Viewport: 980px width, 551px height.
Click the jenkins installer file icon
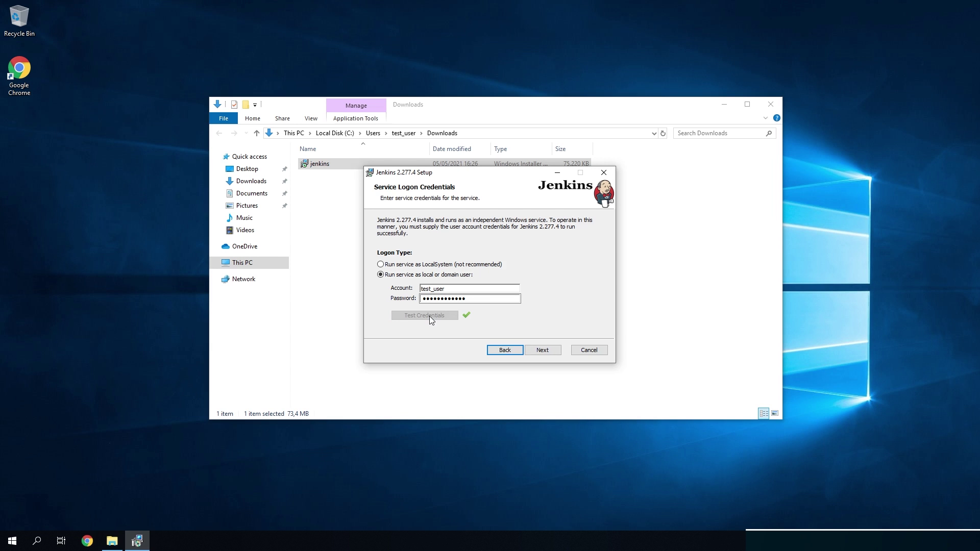304,164
